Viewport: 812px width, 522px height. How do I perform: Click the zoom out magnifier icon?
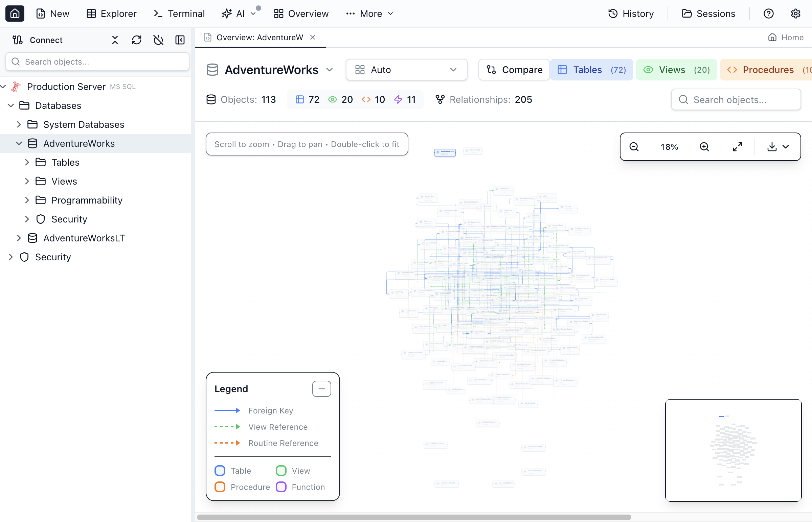pos(634,147)
